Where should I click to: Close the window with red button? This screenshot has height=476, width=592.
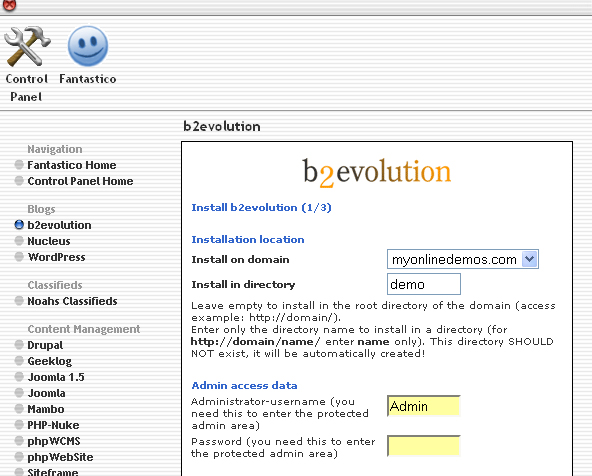[x=9, y=5]
